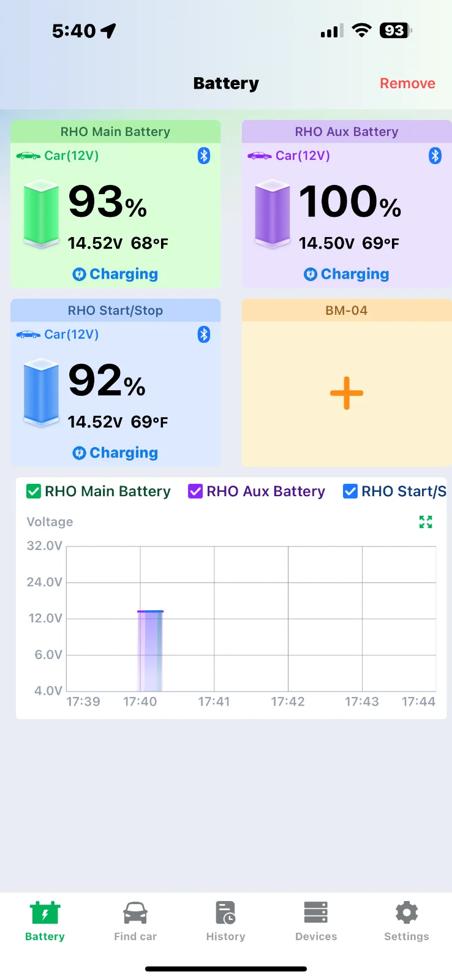Tap the green car icon on Main Battery
The width and height of the screenshot is (452, 980).
pyautogui.click(x=28, y=156)
